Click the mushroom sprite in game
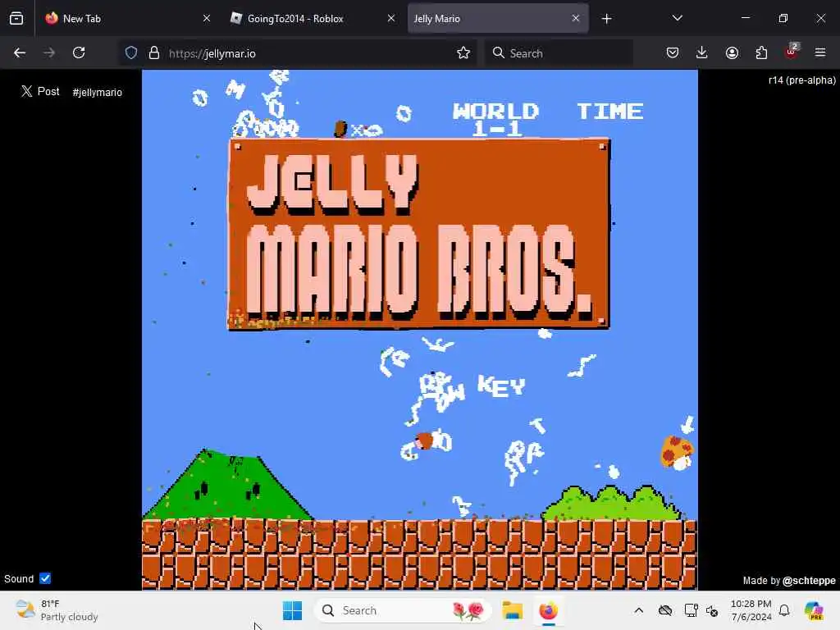 pos(677,453)
